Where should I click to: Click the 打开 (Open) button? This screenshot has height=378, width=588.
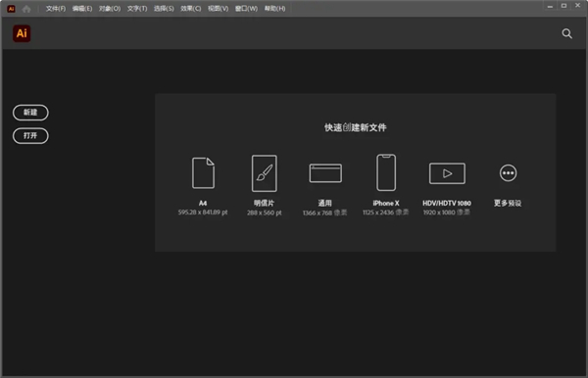[30, 135]
